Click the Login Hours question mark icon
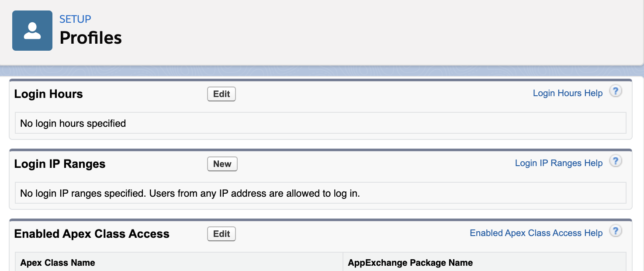This screenshot has height=271, width=644. [616, 91]
